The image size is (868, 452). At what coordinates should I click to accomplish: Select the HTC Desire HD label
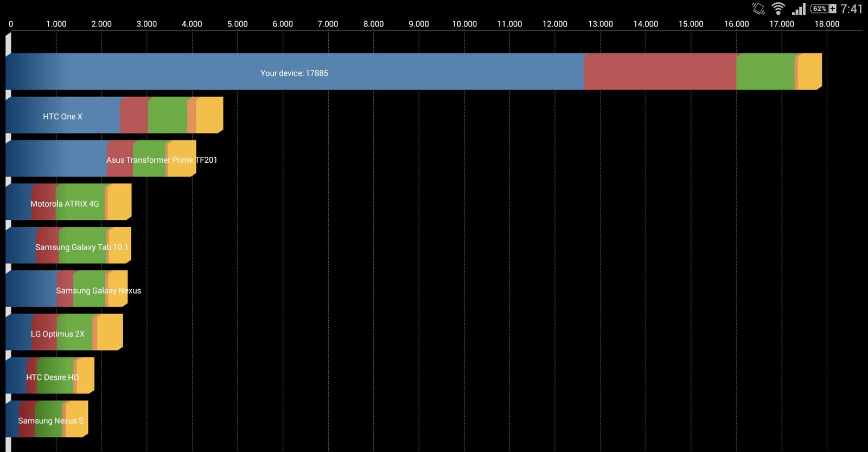[53, 378]
